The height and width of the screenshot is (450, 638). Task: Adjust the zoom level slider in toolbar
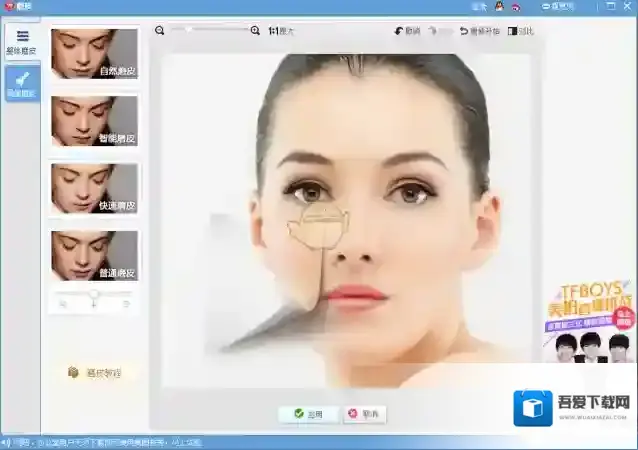point(210,30)
